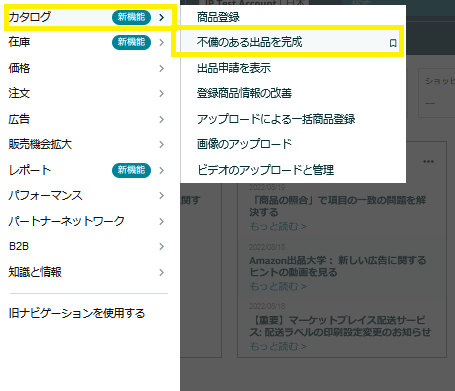Expand the chevron next to 在庫
Image resolution: width=455 pixels, height=391 pixels.
pos(162,42)
